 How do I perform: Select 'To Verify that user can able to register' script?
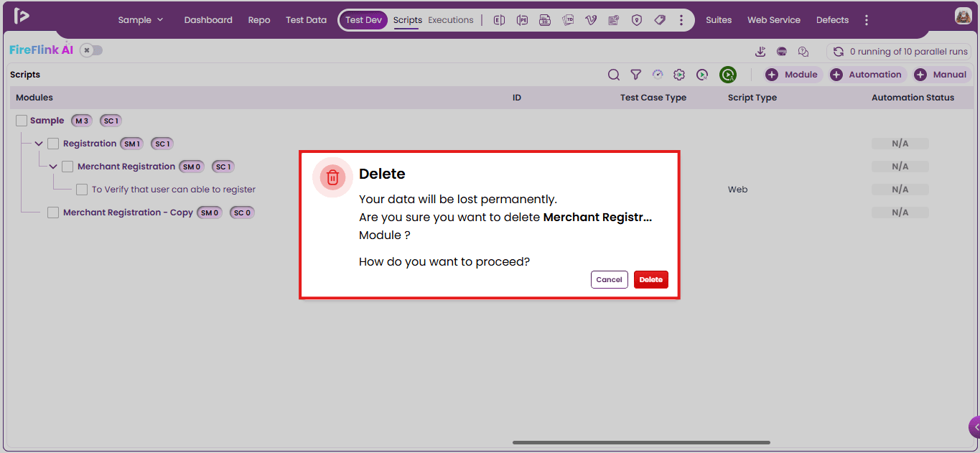[174, 190]
